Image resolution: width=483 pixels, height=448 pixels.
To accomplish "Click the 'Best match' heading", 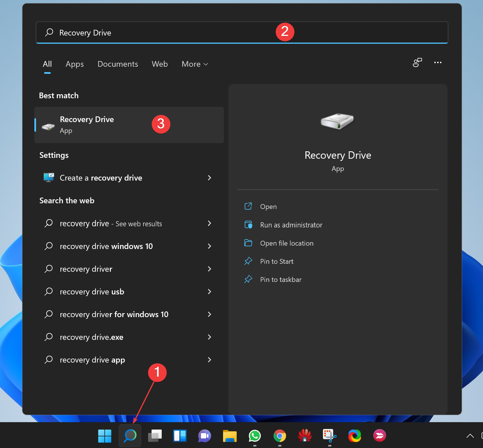I will click(59, 96).
